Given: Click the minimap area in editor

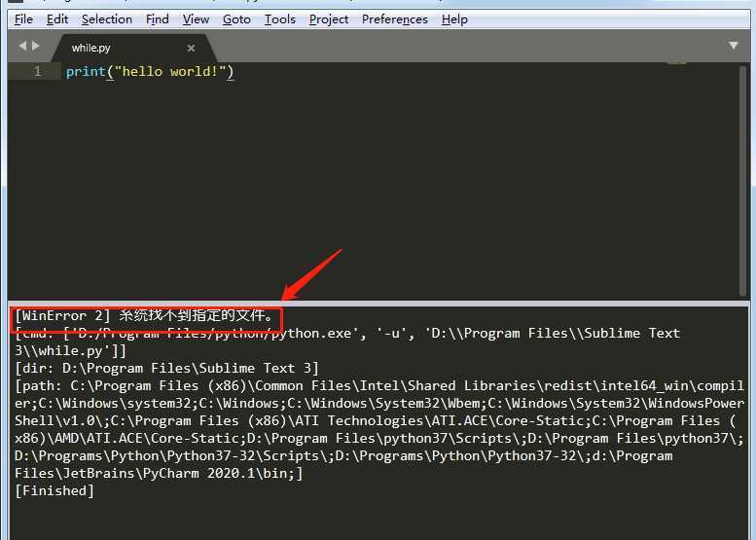Looking at the screenshot, I should (x=676, y=63).
